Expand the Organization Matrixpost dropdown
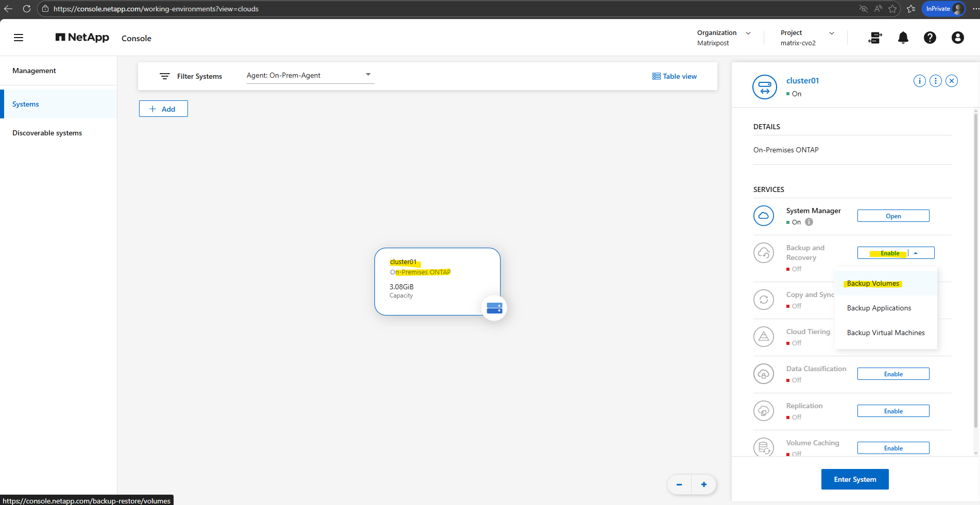The height and width of the screenshot is (505, 980). click(748, 33)
